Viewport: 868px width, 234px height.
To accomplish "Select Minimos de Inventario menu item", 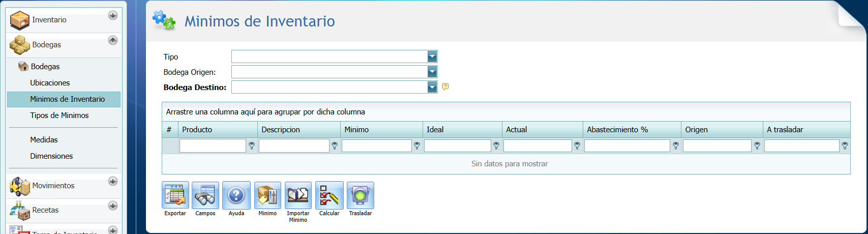I will 64,99.
